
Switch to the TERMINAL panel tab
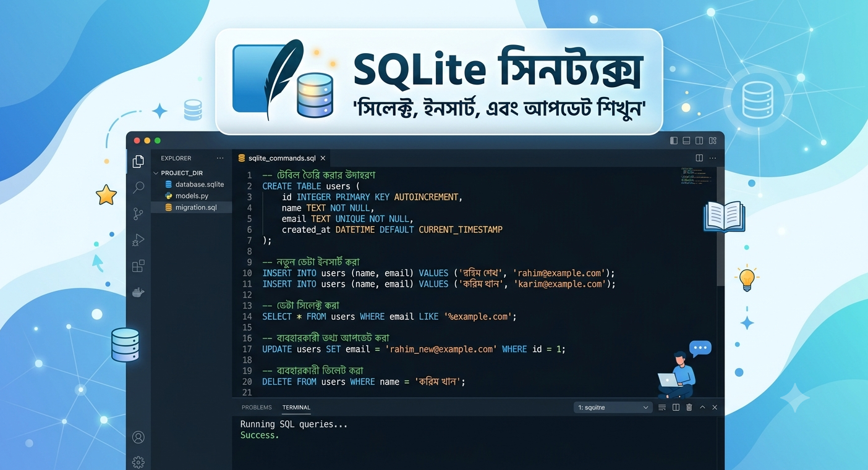(296, 408)
